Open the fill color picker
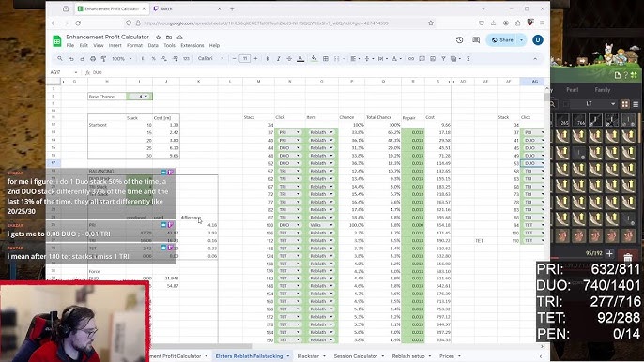 [x=314, y=59]
